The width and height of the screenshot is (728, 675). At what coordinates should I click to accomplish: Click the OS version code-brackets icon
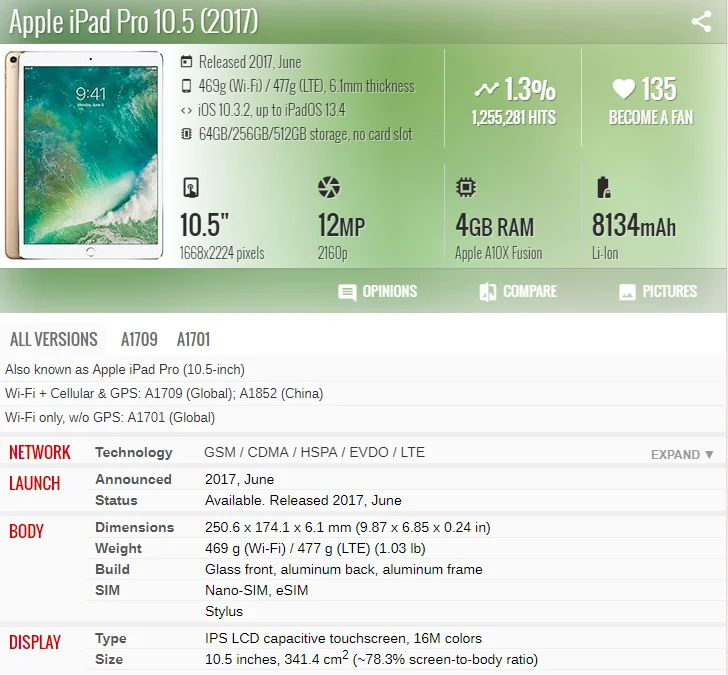click(186, 110)
